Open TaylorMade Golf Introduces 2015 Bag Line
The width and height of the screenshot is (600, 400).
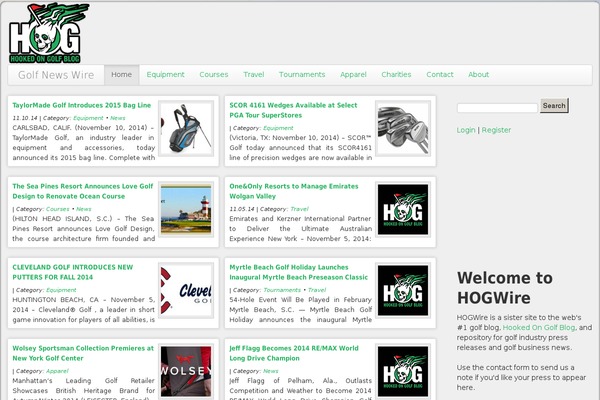(x=82, y=104)
